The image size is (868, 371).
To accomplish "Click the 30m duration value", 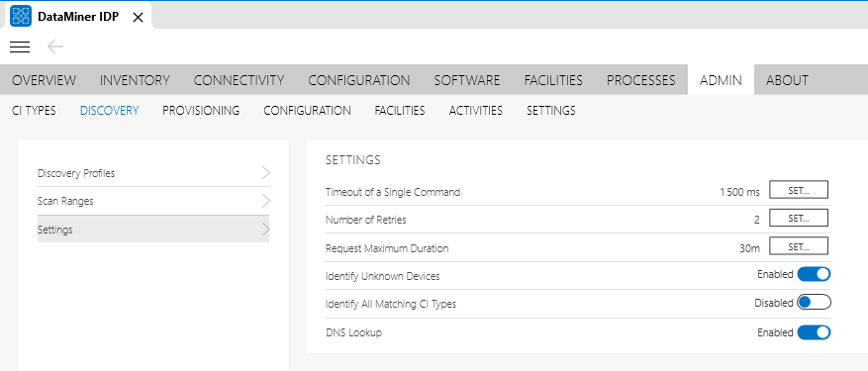I will 749,248.
